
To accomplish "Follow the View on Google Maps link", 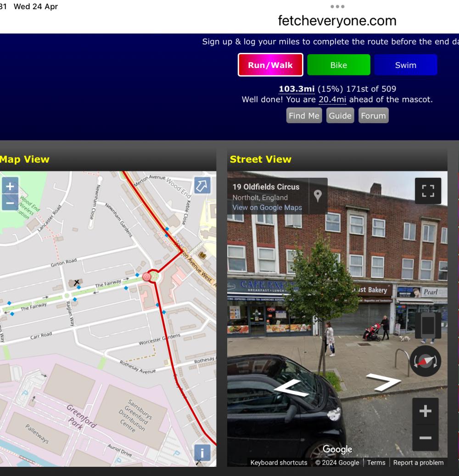I will click(x=267, y=208).
